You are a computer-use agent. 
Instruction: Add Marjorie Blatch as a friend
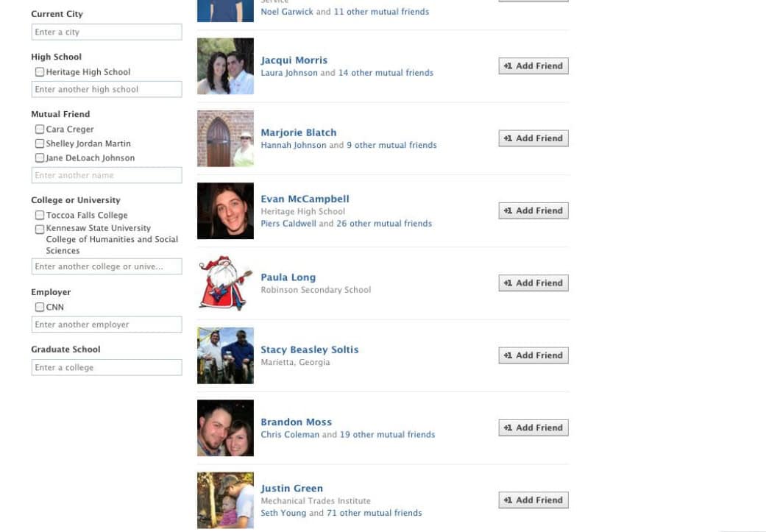[533, 138]
